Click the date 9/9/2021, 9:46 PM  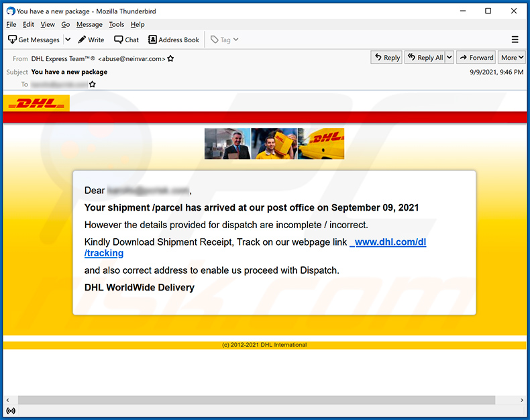[496, 72]
